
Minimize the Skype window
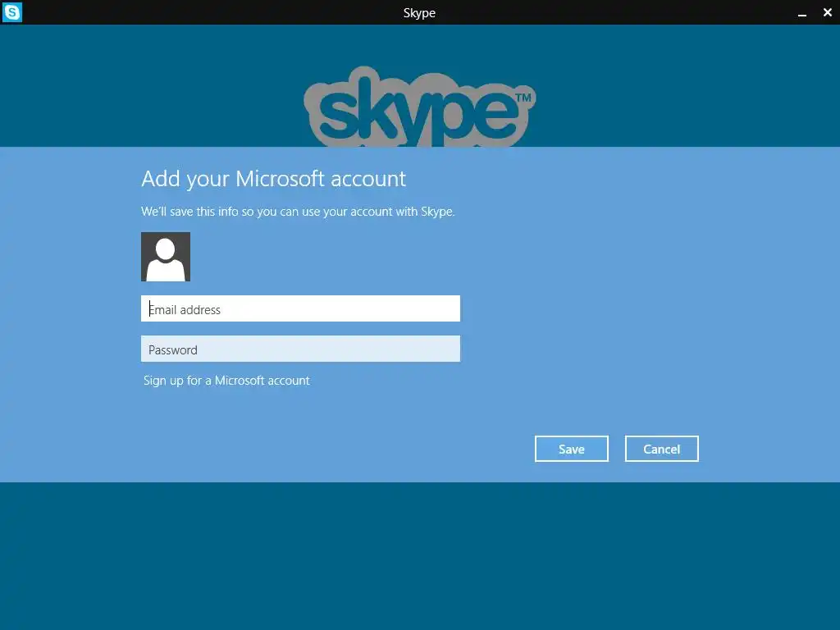click(802, 13)
